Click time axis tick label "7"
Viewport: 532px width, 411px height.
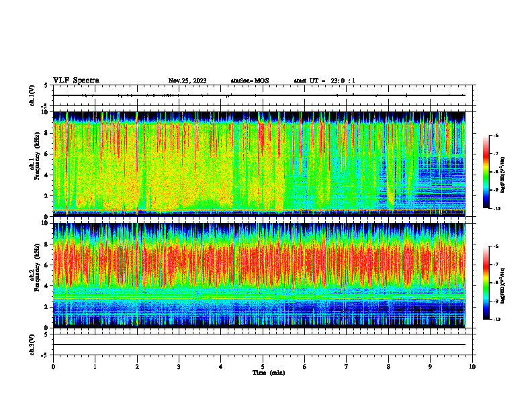click(347, 367)
